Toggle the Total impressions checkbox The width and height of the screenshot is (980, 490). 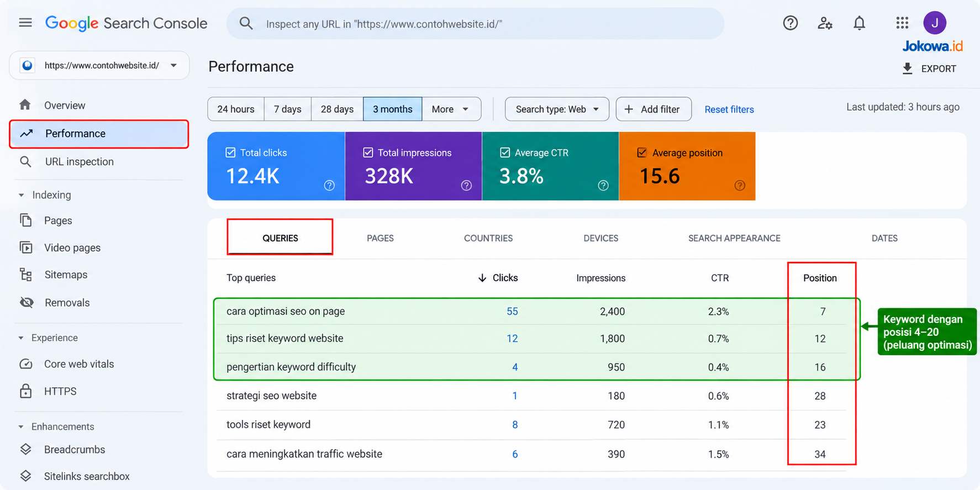[x=368, y=152]
